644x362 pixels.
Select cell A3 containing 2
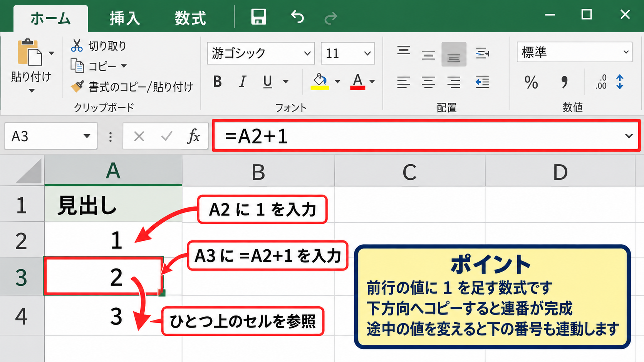coord(103,276)
